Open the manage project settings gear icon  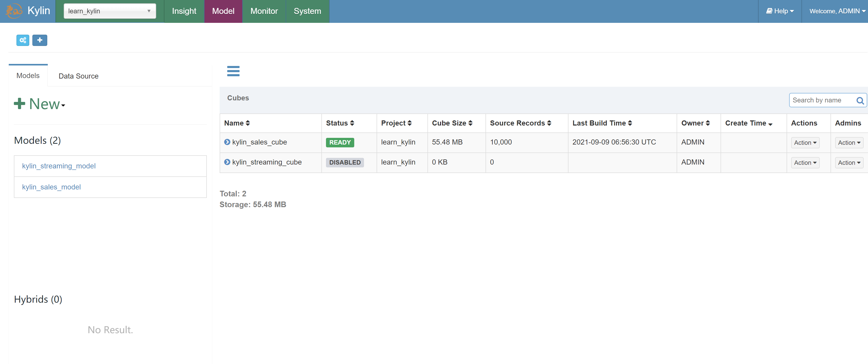pos(22,40)
